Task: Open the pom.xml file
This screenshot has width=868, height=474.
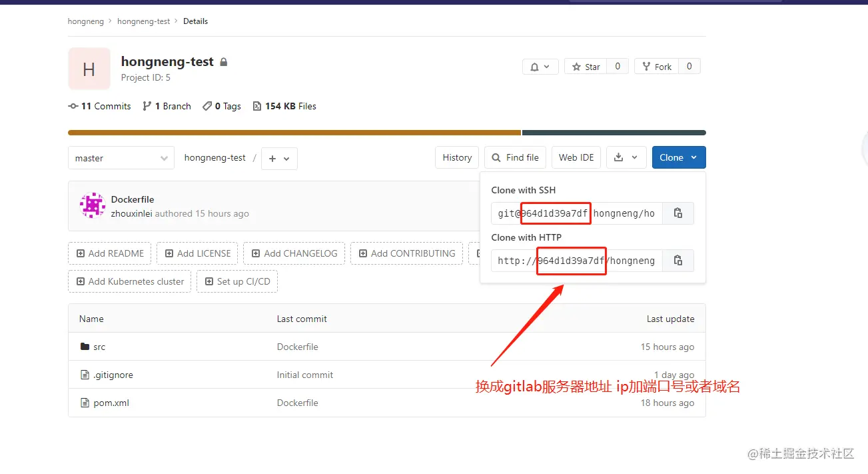Action: [x=111, y=403]
